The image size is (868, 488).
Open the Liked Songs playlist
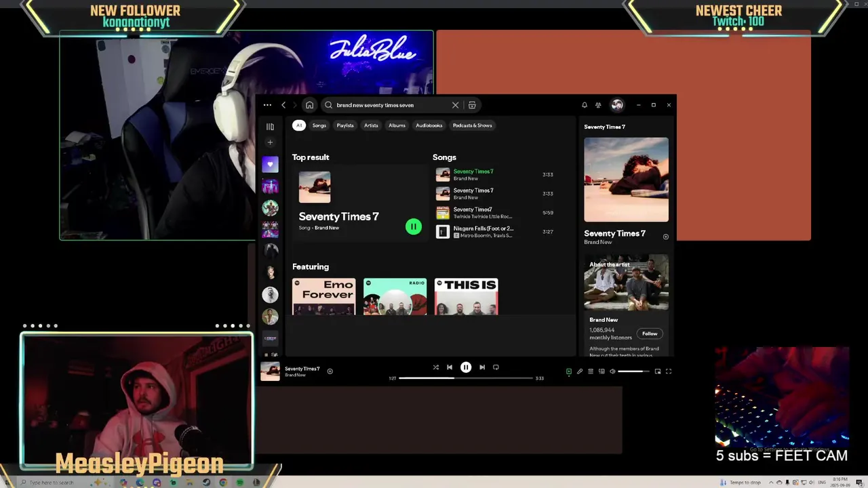[x=270, y=165]
